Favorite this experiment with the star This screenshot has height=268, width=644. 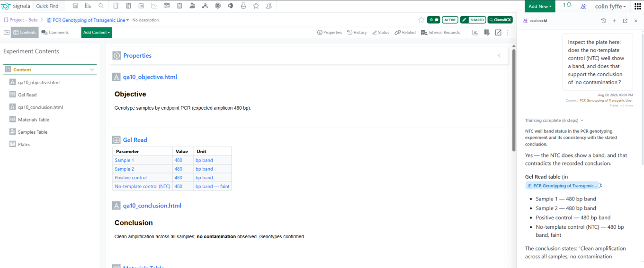421,20
